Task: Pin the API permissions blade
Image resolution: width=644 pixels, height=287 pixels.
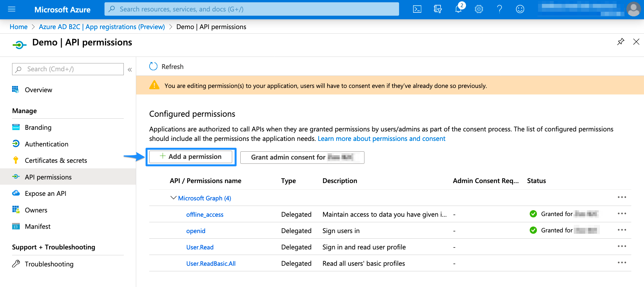Action: (x=620, y=42)
